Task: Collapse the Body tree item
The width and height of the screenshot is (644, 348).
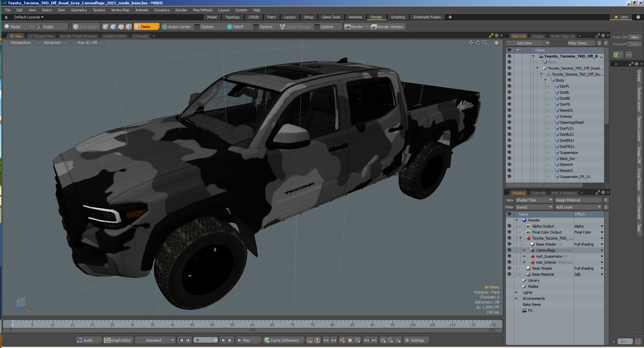Action: point(545,80)
